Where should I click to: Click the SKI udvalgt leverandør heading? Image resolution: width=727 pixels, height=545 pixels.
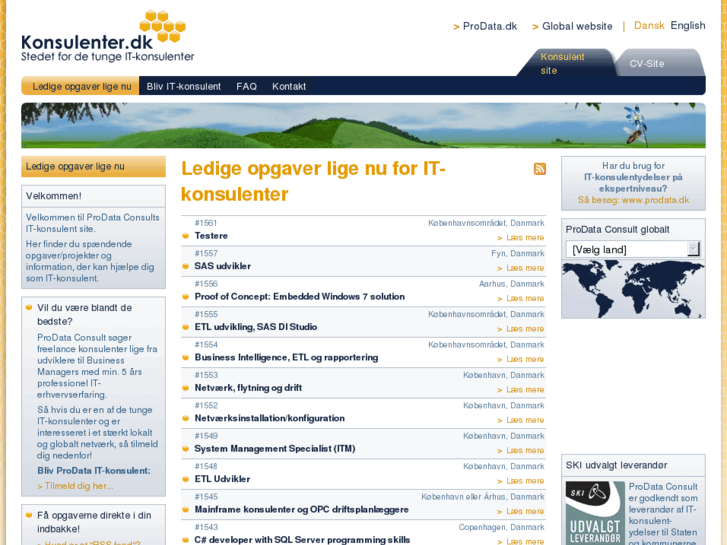point(616,465)
